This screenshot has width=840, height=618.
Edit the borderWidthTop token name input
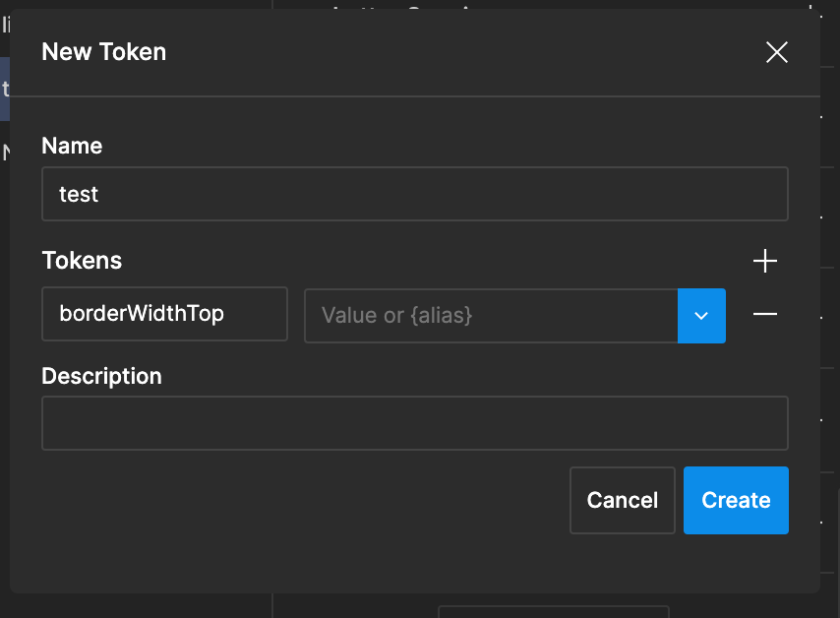pos(164,313)
